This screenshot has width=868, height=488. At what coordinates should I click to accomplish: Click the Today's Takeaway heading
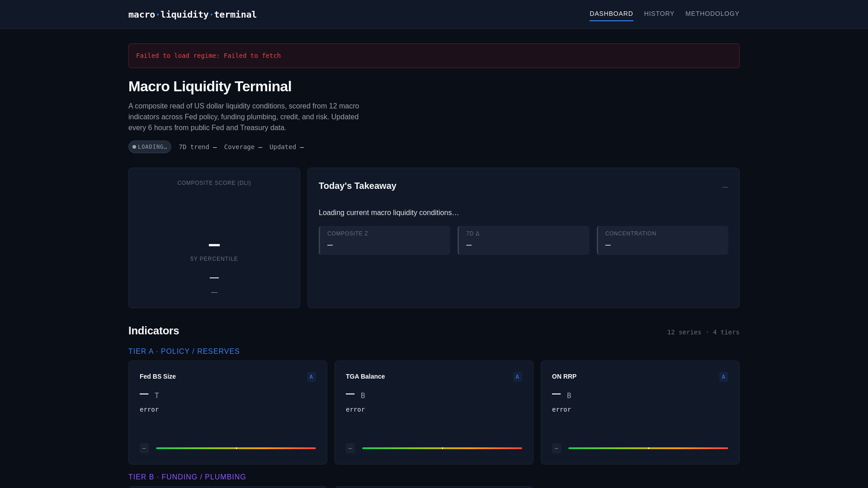[x=358, y=186]
